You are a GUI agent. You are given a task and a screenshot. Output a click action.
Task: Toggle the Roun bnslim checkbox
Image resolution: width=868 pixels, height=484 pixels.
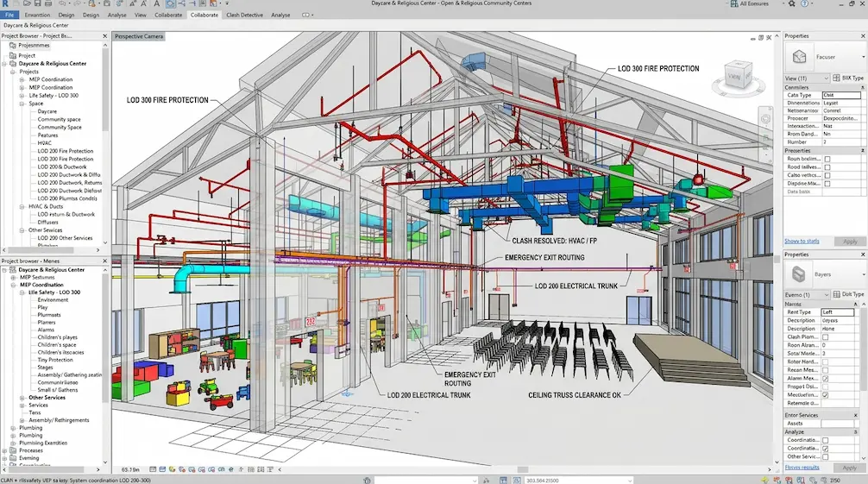click(827, 159)
